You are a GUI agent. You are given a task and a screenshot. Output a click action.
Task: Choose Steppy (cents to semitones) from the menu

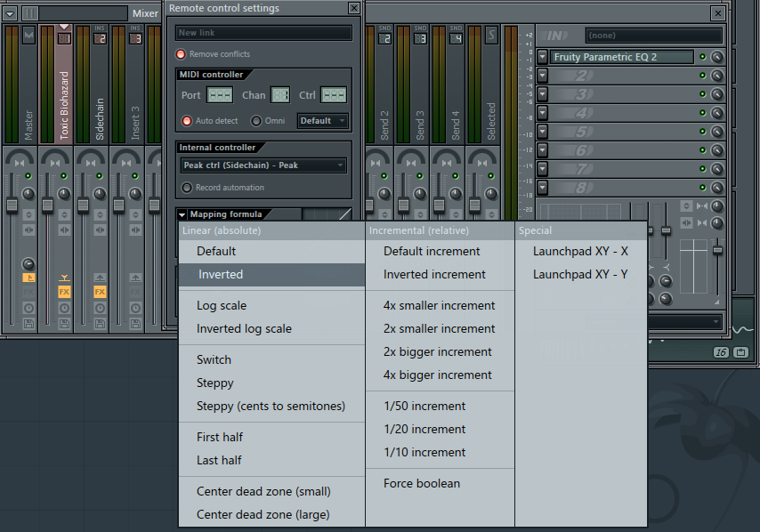point(272,406)
